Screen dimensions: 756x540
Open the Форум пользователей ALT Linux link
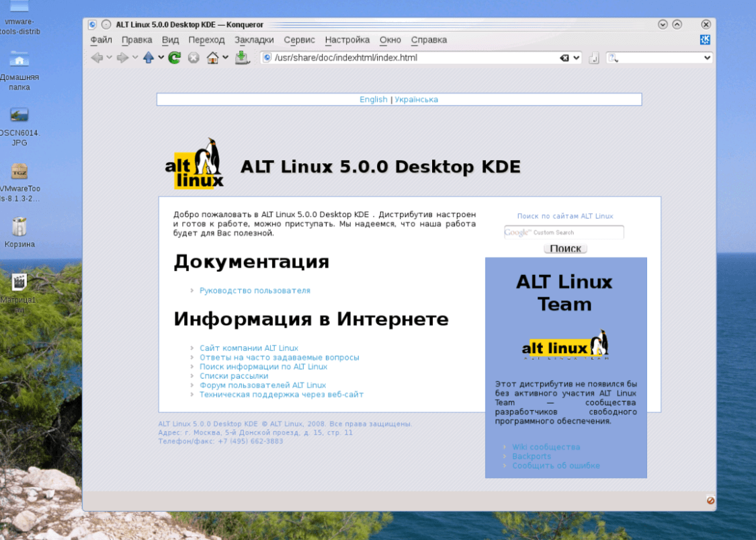263,385
